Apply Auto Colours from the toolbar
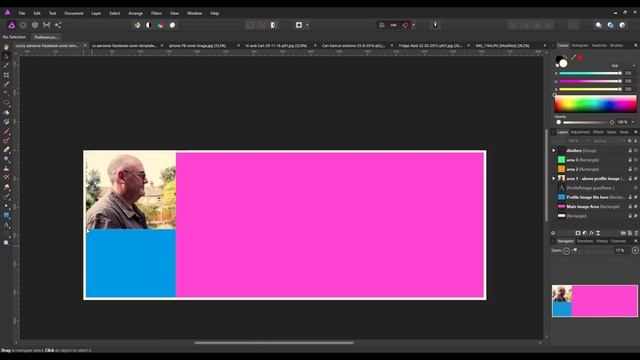Screen dimensions: 640x360 pos(160,25)
